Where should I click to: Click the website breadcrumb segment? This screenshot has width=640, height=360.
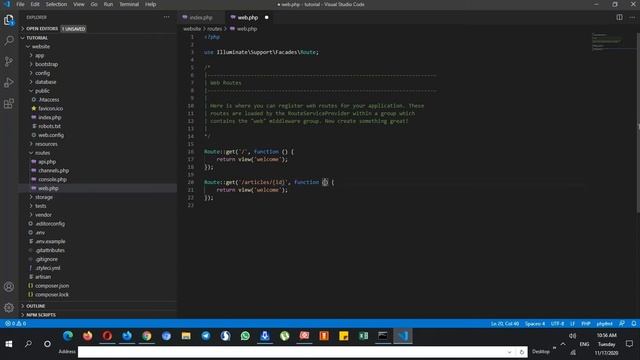click(192, 29)
